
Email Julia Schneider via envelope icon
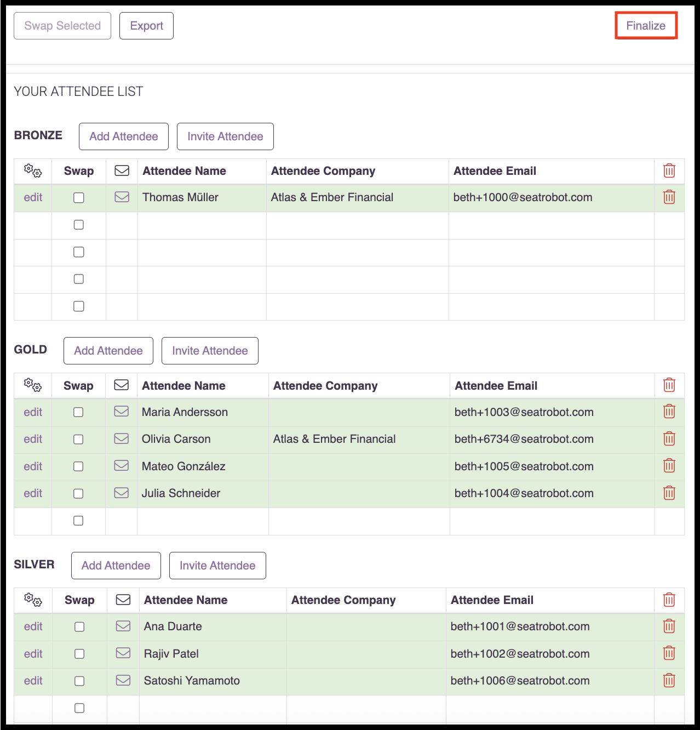(122, 493)
